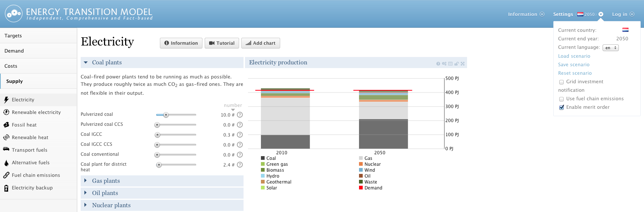Toggle the chart lock icon
The height and width of the screenshot is (212, 644).
coord(457,64)
